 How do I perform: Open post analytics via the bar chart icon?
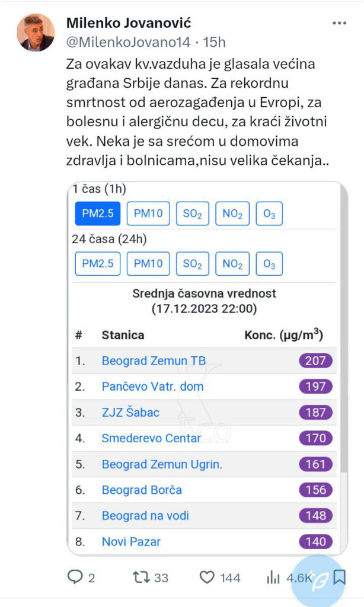coord(273,577)
